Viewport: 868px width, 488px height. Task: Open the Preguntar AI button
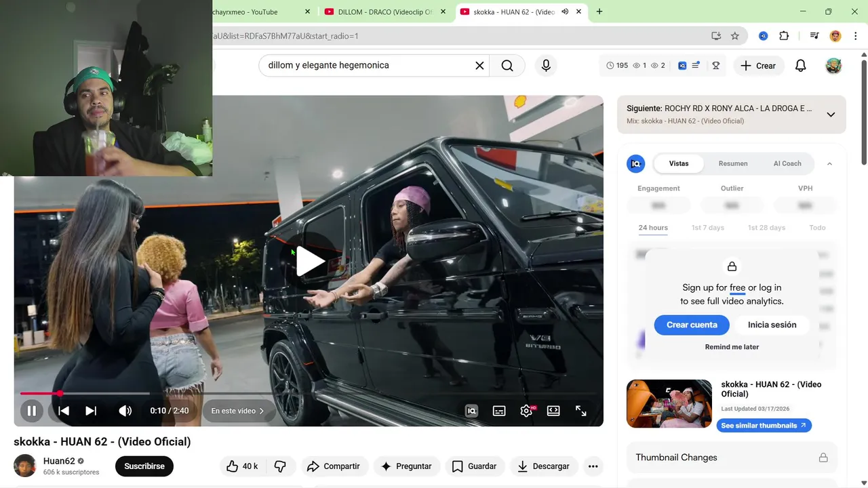406,466
